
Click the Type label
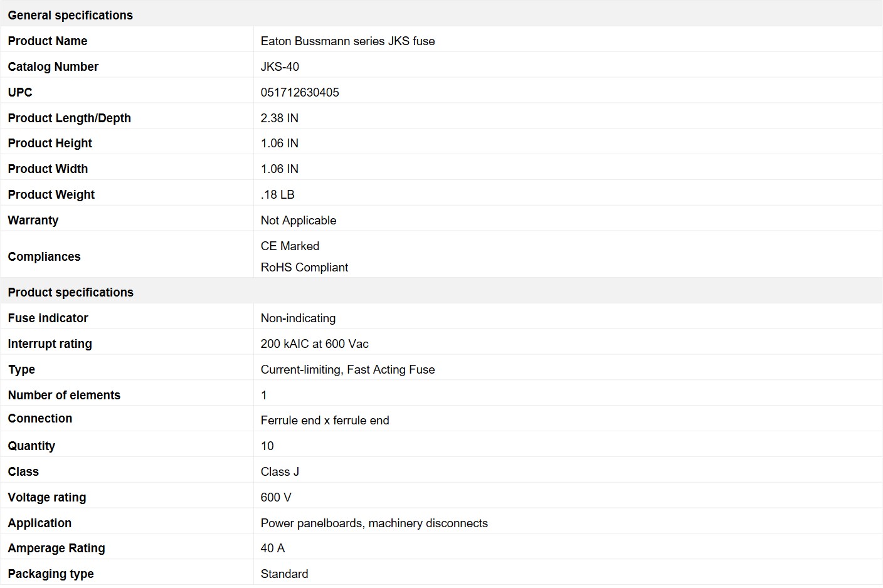pos(21,369)
